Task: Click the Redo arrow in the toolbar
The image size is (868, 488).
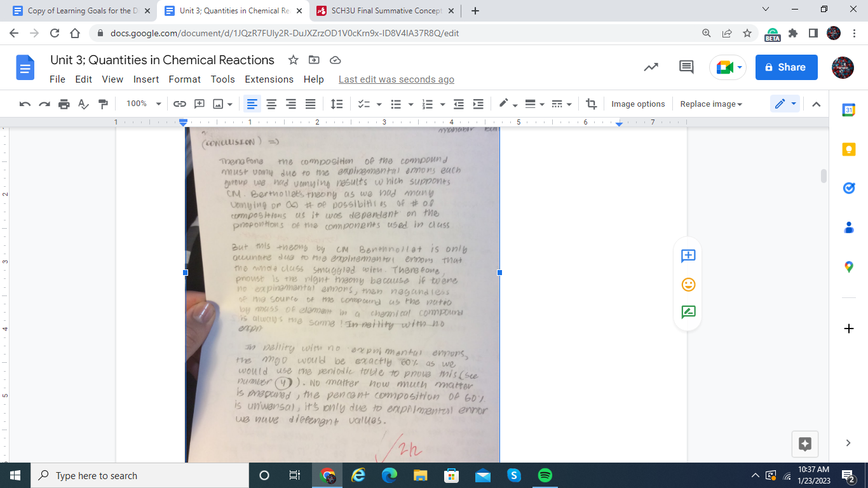Action: coord(44,104)
